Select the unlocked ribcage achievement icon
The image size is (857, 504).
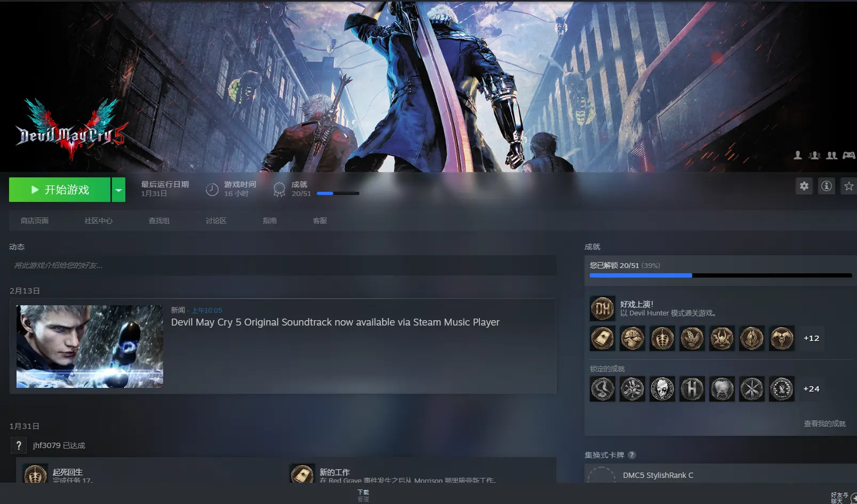point(662,338)
